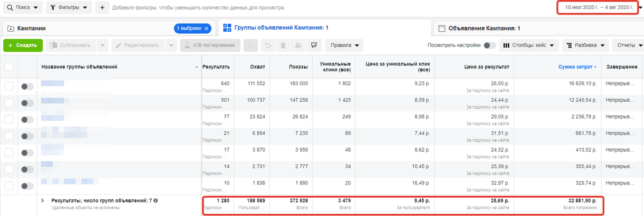The width and height of the screenshot is (644, 216).
Task: Toggle on/off switch for 413,52 р. row
Action: coord(27,153)
